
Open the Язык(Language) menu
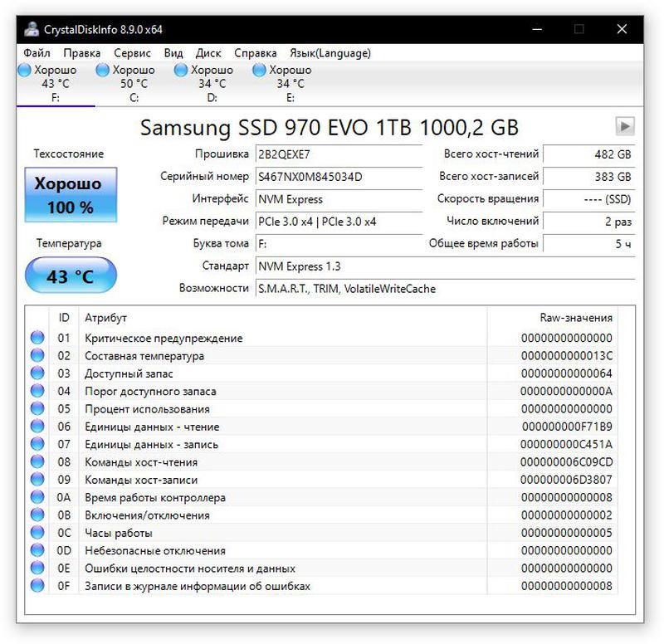[x=330, y=53]
